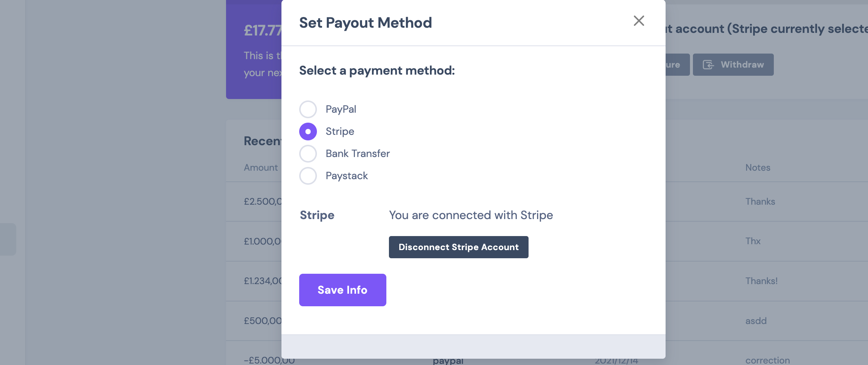Click the Bank Transfer label text
Screen dimensions: 868x365
tap(358, 154)
